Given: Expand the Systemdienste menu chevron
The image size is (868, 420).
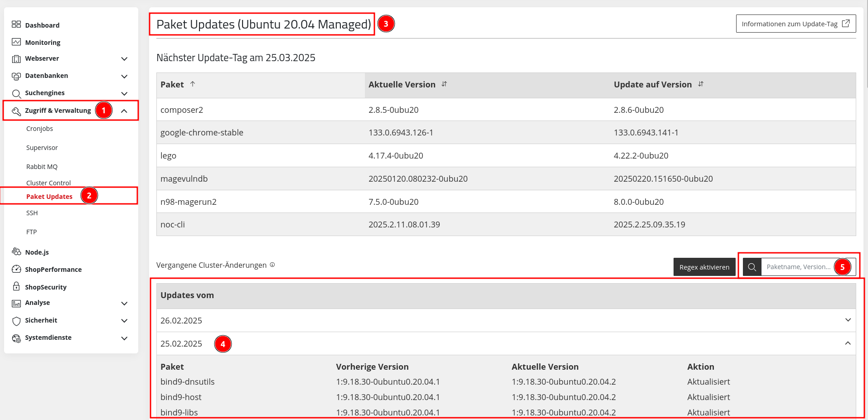Looking at the screenshot, I should coord(124,338).
